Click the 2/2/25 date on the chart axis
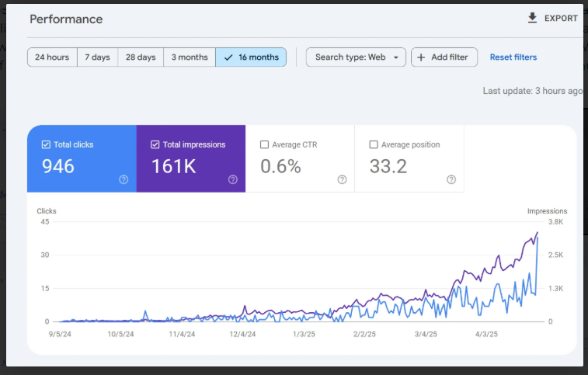 364,334
